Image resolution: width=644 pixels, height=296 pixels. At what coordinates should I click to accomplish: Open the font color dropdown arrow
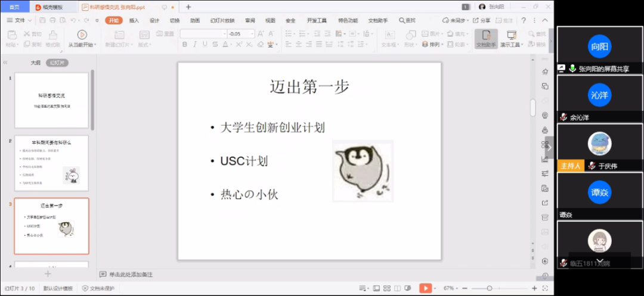(x=231, y=44)
